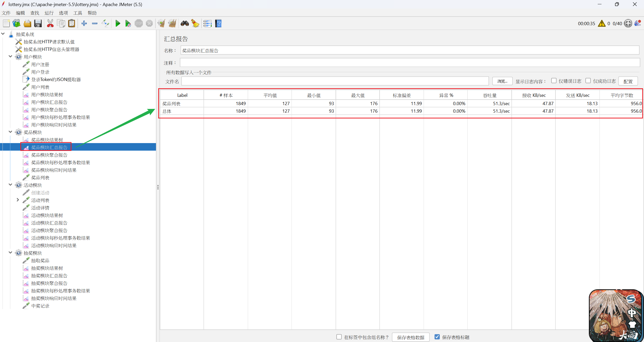Collapse the 用户模块 thread group

coord(10,57)
